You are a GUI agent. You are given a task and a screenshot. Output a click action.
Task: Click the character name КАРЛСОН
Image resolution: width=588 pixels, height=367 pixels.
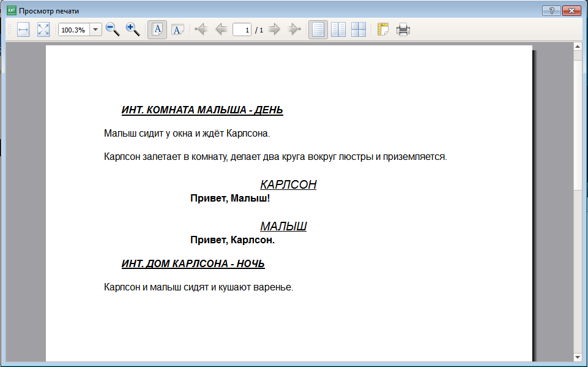click(288, 185)
